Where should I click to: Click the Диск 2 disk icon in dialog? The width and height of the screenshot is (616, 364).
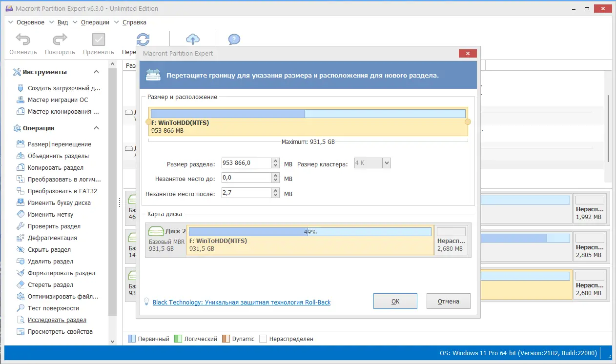156,231
